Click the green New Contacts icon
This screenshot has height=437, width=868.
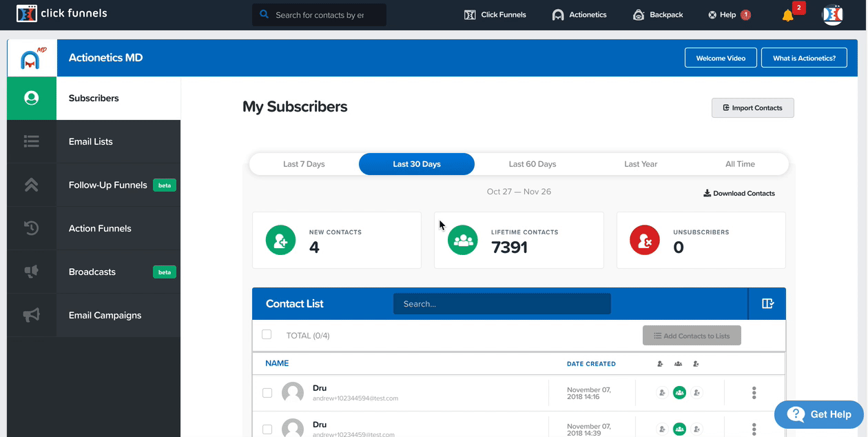281,241
